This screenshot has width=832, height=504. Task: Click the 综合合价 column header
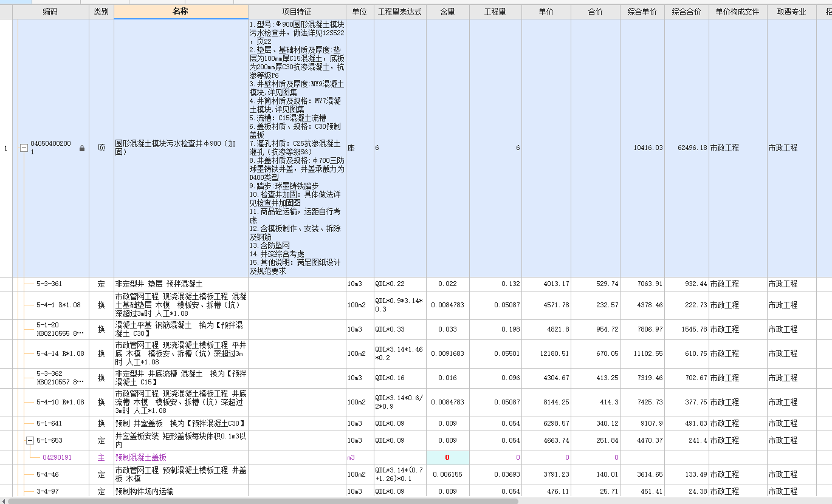click(x=687, y=12)
